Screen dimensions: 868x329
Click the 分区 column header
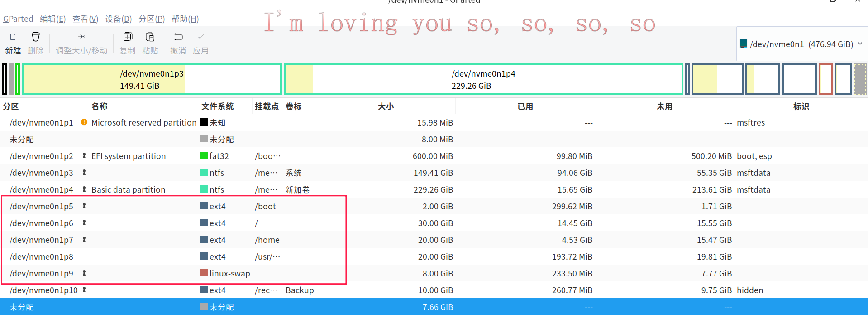(x=44, y=106)
